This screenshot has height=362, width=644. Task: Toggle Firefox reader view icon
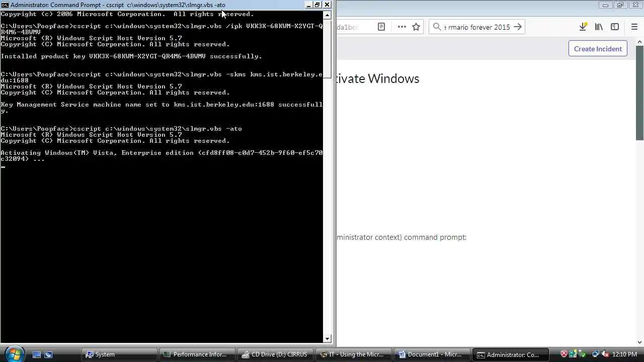(x=381, y=27)
